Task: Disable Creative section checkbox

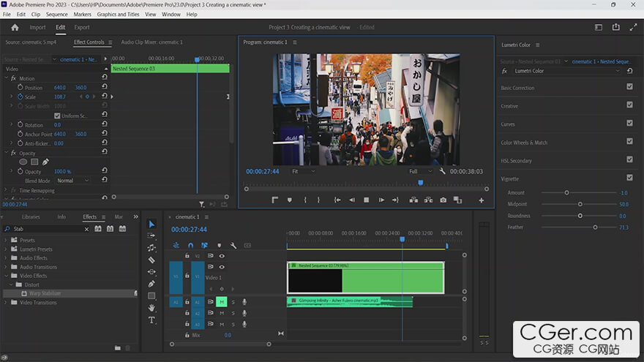Action: coord(629,105)
